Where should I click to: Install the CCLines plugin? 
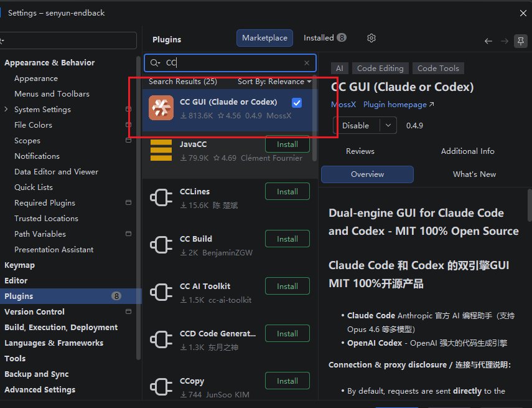[x=287, y=191]
